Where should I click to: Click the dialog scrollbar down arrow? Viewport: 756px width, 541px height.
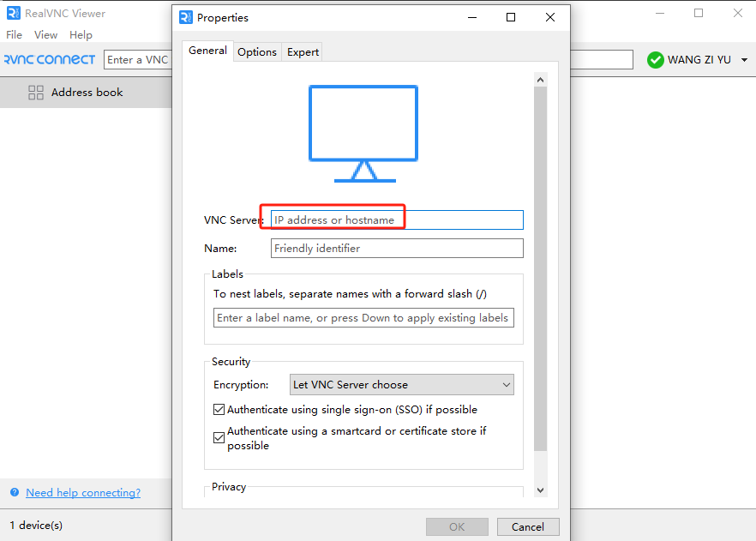pyautogui.click(x=541, y=490)
